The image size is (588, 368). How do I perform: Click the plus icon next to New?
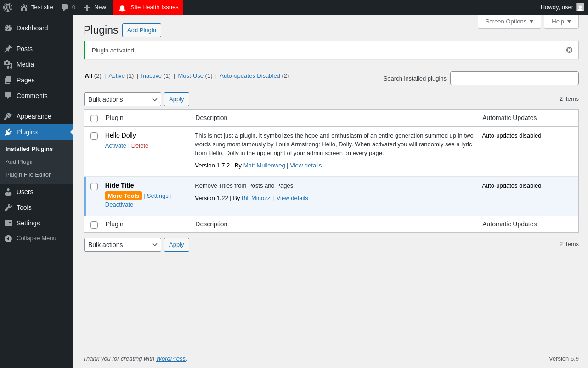[87, 7]
